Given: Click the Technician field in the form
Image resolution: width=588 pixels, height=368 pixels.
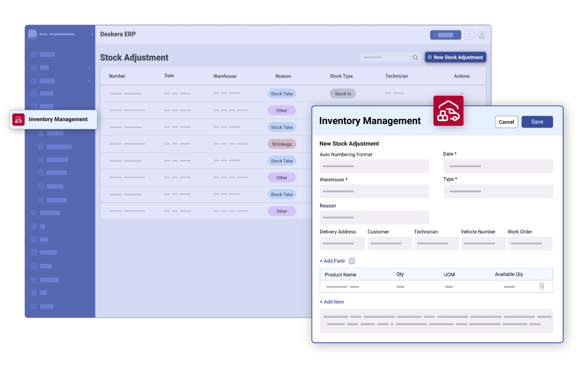Looking at the screenshot, I should click(436, 244).
